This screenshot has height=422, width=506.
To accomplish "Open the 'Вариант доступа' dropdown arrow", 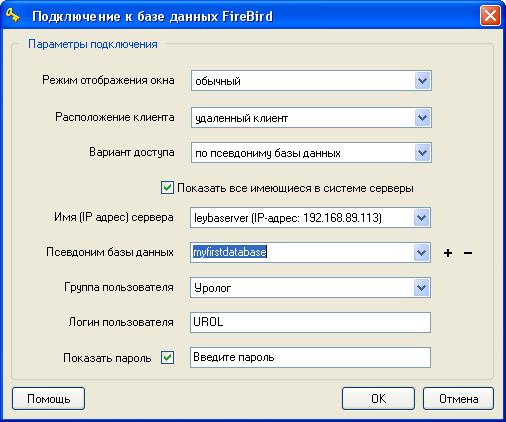I will point(422,153).
